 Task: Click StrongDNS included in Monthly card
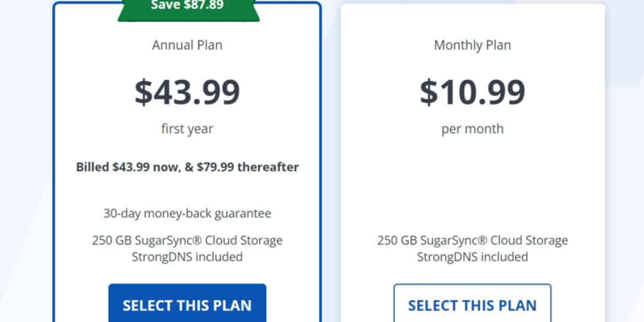pos(472,257)
